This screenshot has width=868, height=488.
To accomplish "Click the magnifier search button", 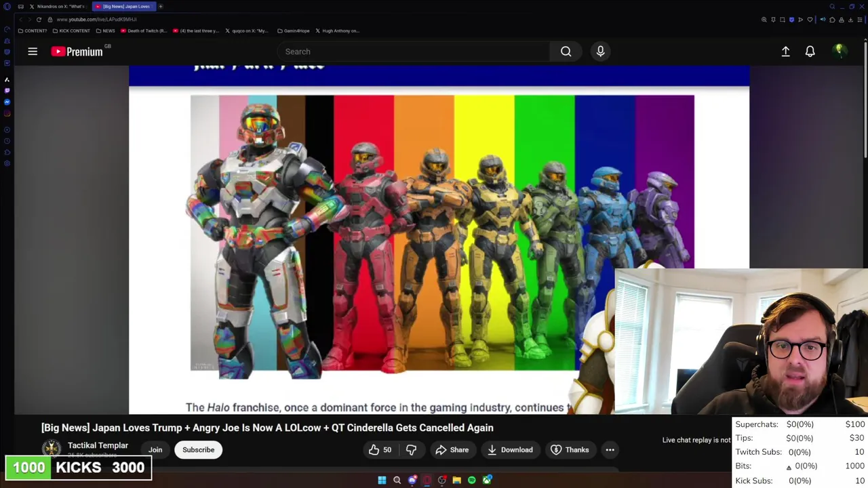I will [x=566, y=52].
